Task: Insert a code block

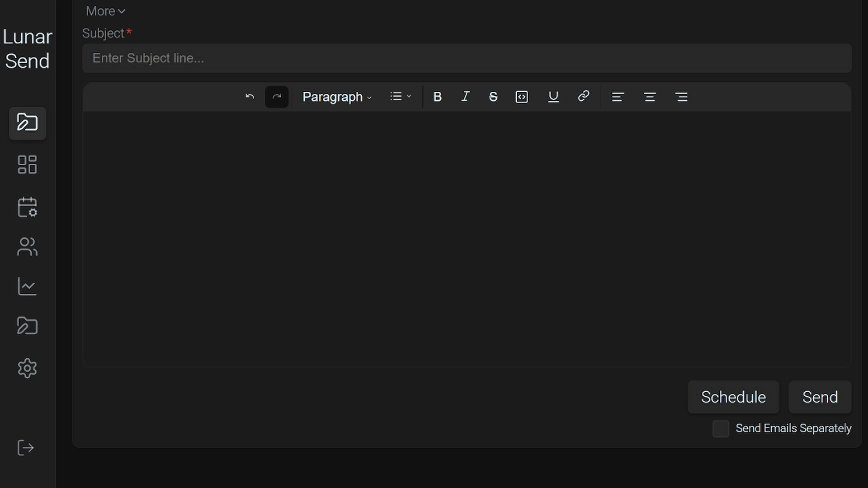Action: [522, 97]
